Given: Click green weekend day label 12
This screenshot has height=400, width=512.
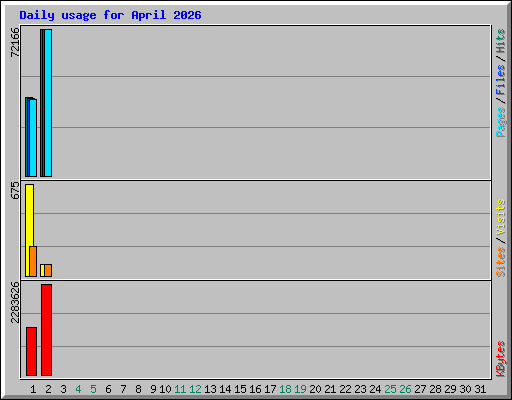Looking at the screenshot, I should (195, 389).
